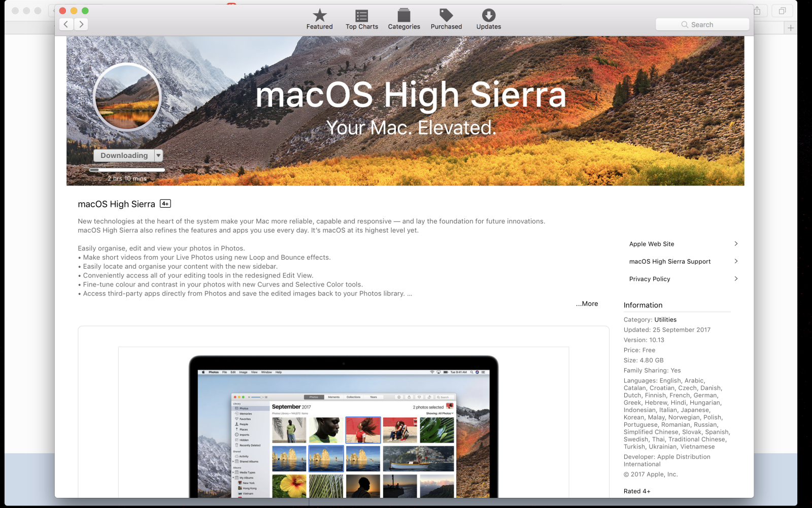Click the macOS High Sierra round icon
Screen dimensions: 812x508
(127, 97)
